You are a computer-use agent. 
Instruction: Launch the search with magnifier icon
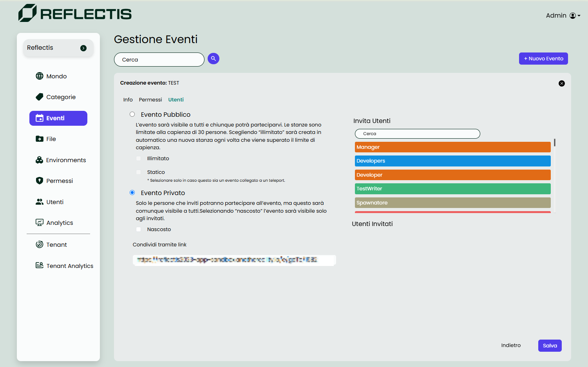[213, 58]
